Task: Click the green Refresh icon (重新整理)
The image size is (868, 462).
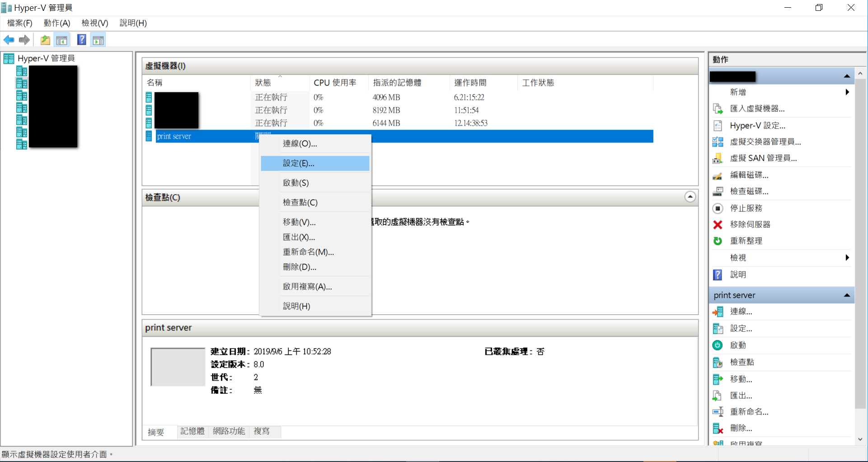Action: coord(718,241)
